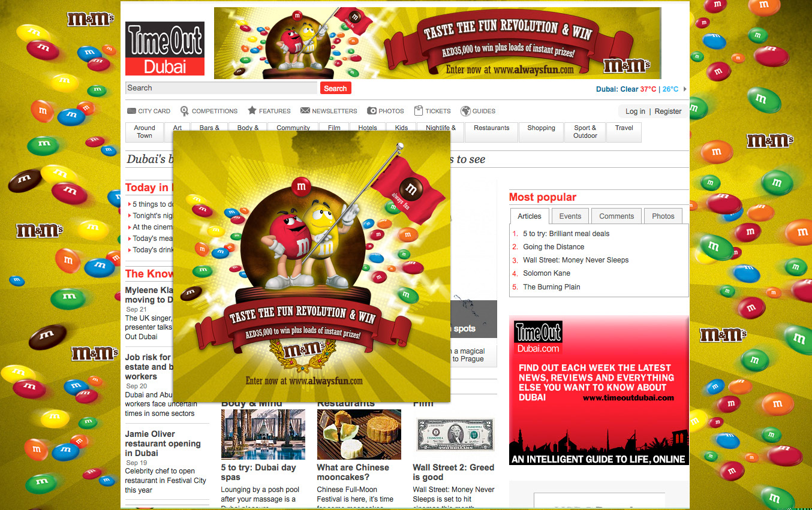812x510 pixels.
Task: Click the Guides globe icon
Action: pyautogui.click(x=465, y=111)
